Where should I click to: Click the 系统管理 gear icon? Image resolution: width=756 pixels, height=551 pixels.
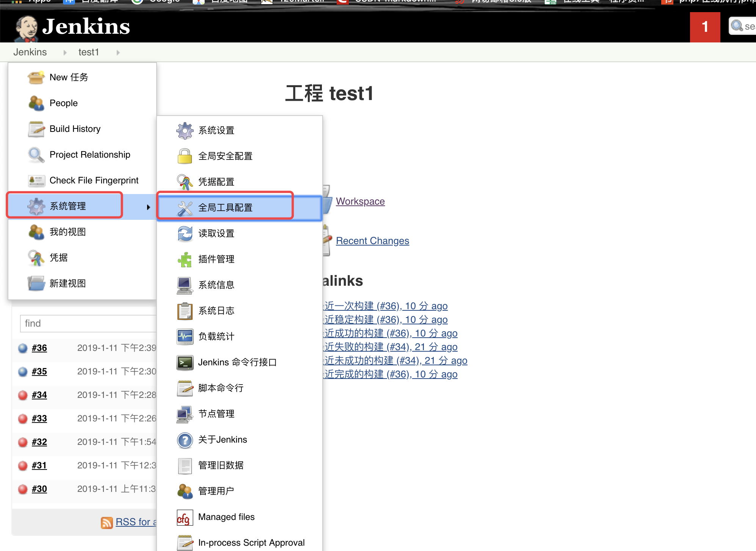[x=36, y=206]
